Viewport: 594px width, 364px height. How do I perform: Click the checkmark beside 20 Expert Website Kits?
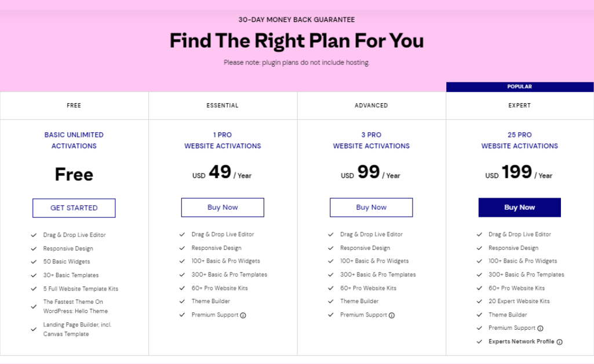coord(479,301)
